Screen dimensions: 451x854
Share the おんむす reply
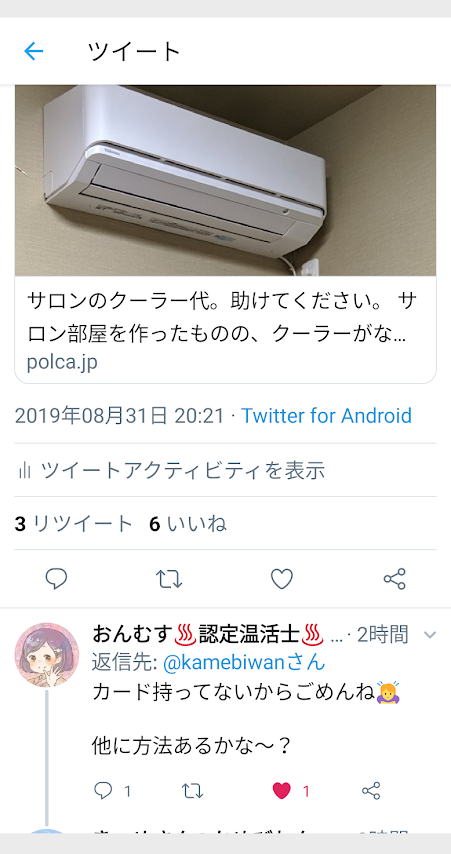click(x=371, y=790)
